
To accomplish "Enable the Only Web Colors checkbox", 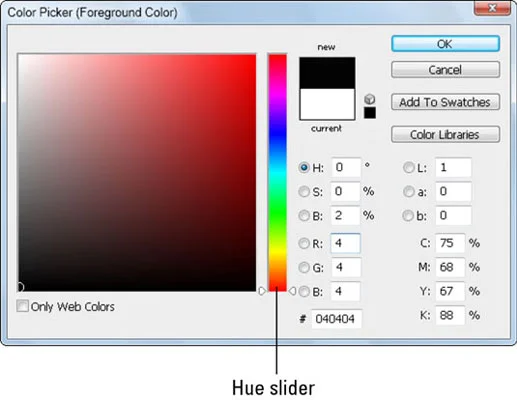I will pos(23,306).
